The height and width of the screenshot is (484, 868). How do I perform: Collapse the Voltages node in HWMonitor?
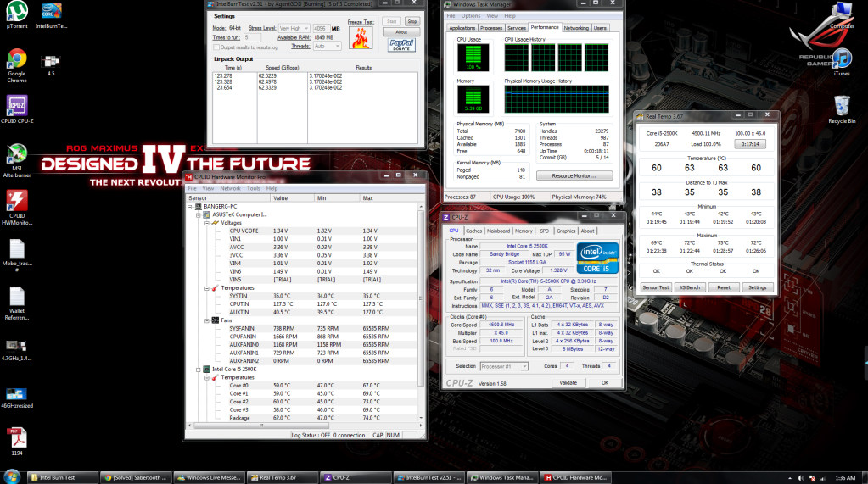tap(207, 224)
